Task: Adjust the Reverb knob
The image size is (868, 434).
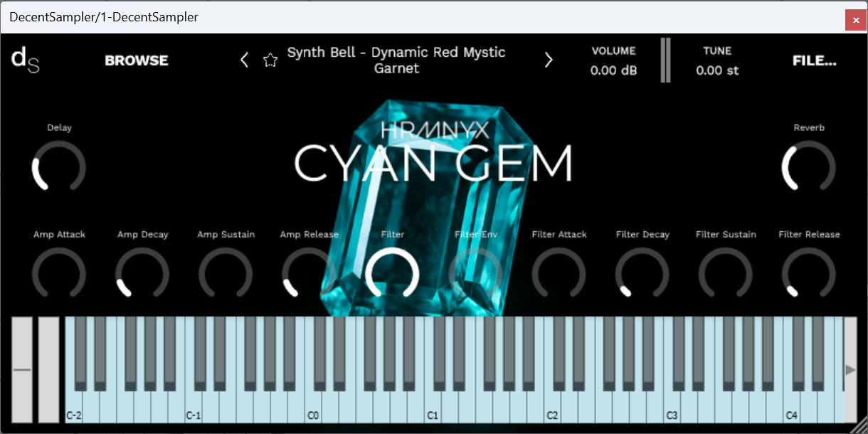Action: pos(808,168)
